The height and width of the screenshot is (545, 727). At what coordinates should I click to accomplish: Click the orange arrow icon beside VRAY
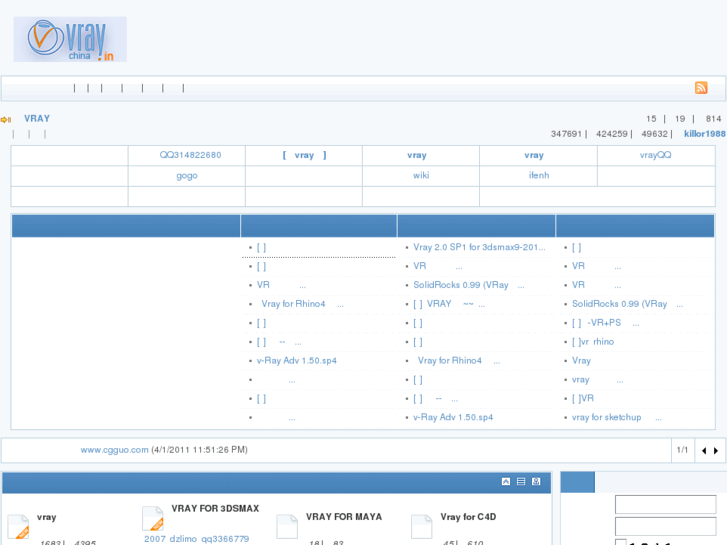[6, 120]
